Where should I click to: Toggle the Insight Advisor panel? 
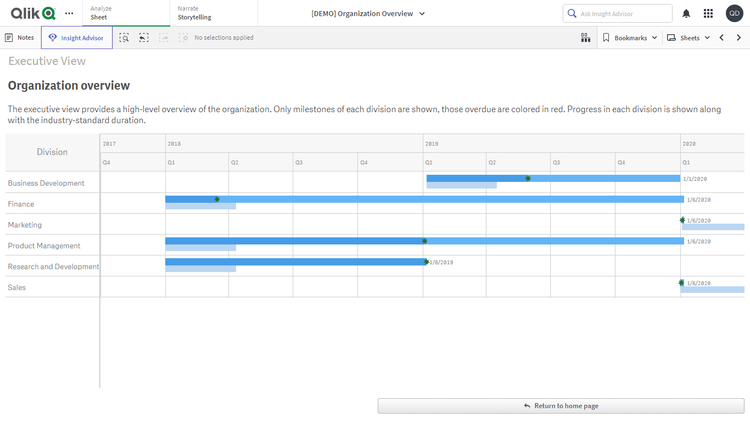(x=77, y=37)
